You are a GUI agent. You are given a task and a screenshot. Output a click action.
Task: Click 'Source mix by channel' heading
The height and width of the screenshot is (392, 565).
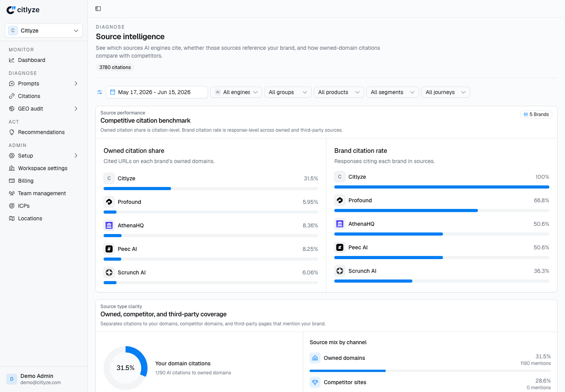(x=338, y=342)
